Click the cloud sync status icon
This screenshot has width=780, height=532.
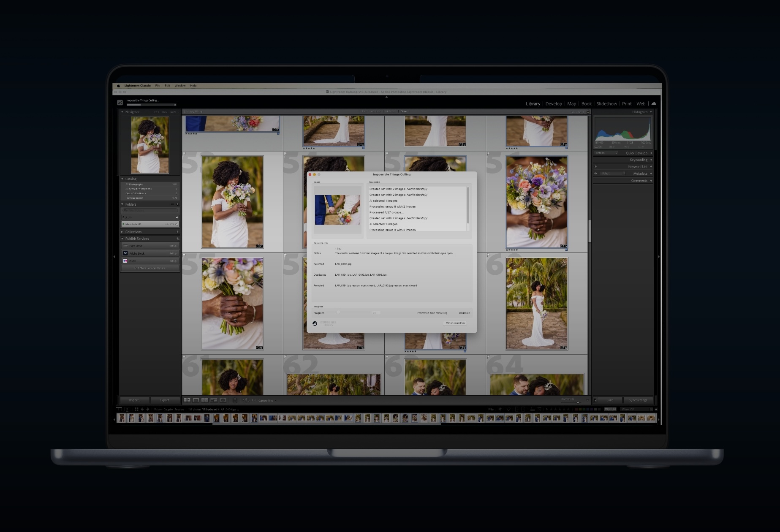(654, 103)
